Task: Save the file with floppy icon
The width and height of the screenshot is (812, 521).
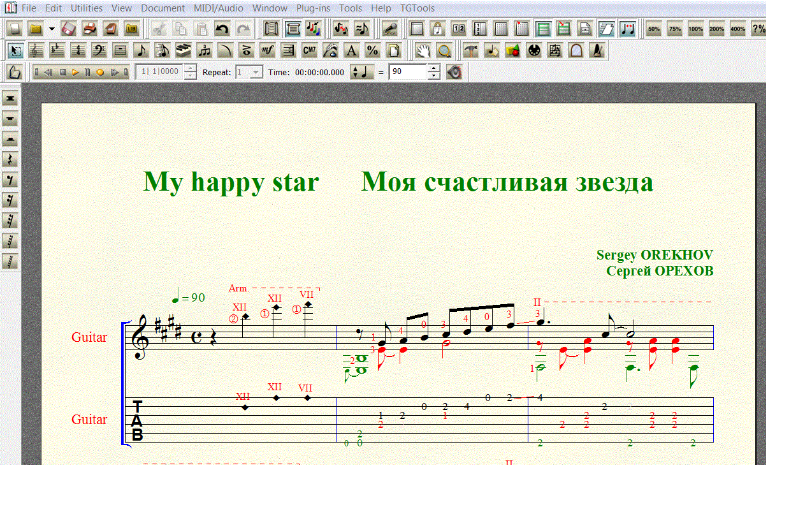Action: tap(69, 29)
